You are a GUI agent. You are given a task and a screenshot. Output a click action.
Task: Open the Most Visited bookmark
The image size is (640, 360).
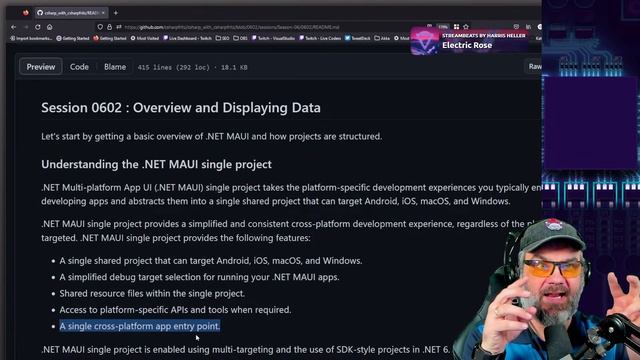pyautogui.click(x=144, y=38)
